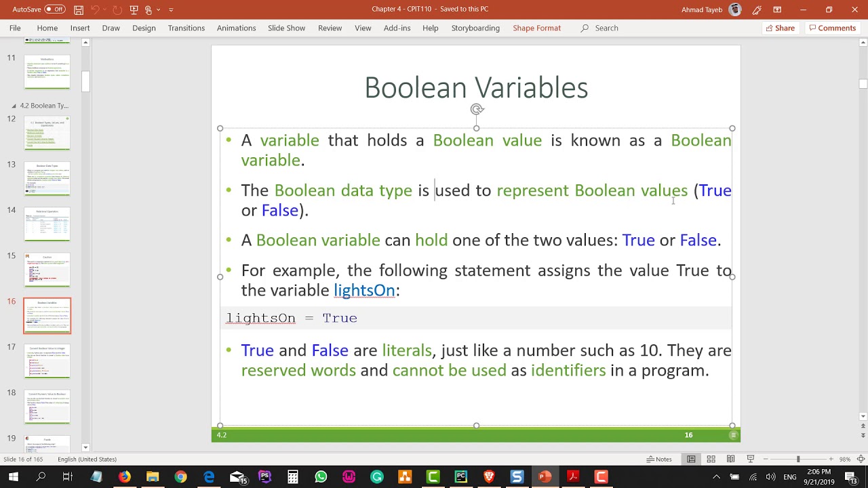Image resolution: width=868 pixels, height=488 pixels.
Task: Collapse the 4.2 Boolean Ty... section
Action: pos(14,106)
